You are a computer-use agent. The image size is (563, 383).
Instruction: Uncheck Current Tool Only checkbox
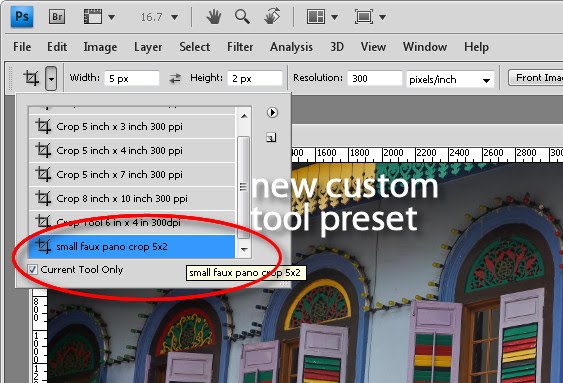pyautogui.click(x=33, y=270)
